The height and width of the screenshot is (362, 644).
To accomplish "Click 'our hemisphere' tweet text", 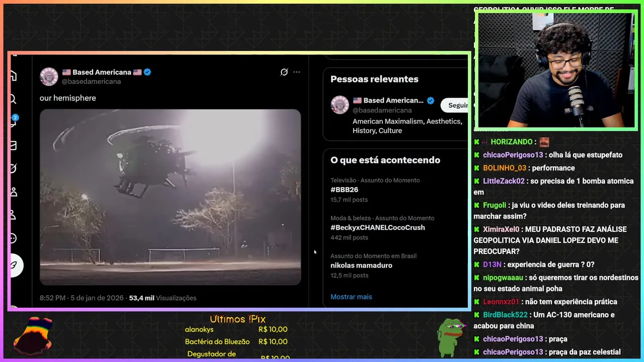I will pyautogui.click(x=68, y=98).
